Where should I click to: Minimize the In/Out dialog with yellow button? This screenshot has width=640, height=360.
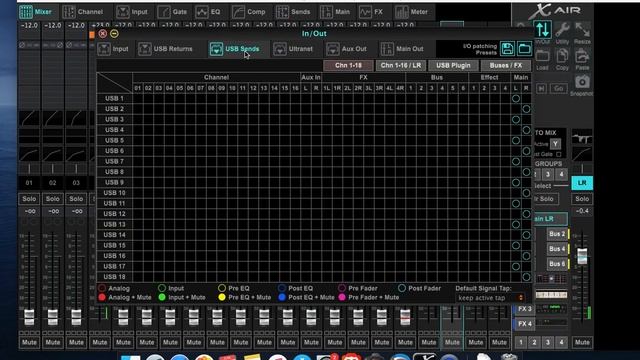[114, 33]
